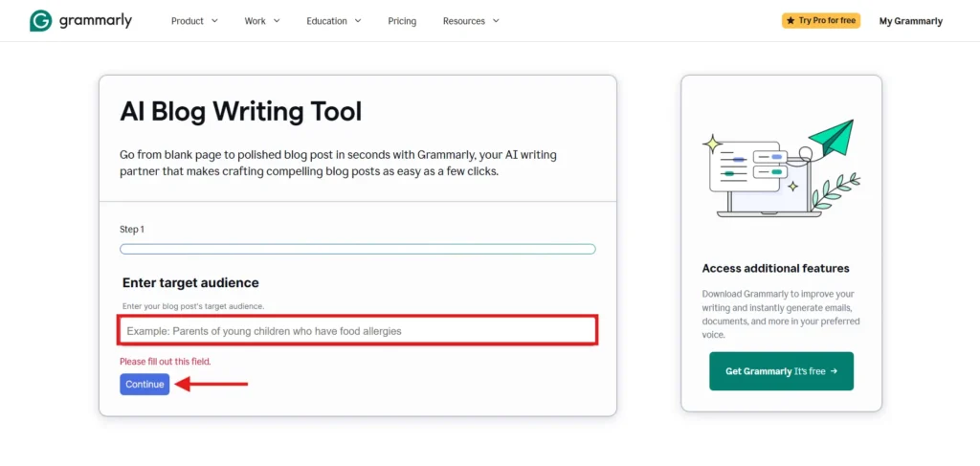Image resolution: width=980 pixels, height=466 pixels.
Task: Click the Step 1 label
Action: click(132, 230)
